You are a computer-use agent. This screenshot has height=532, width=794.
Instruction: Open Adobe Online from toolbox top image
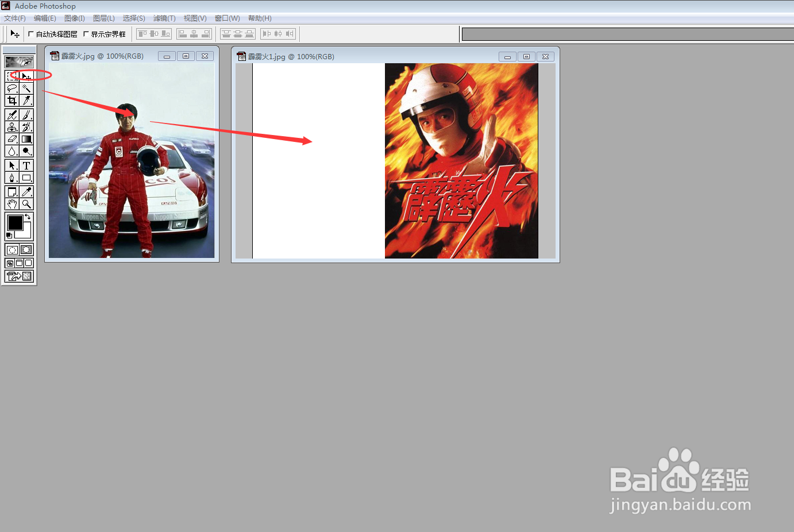(x=19, y=61)
